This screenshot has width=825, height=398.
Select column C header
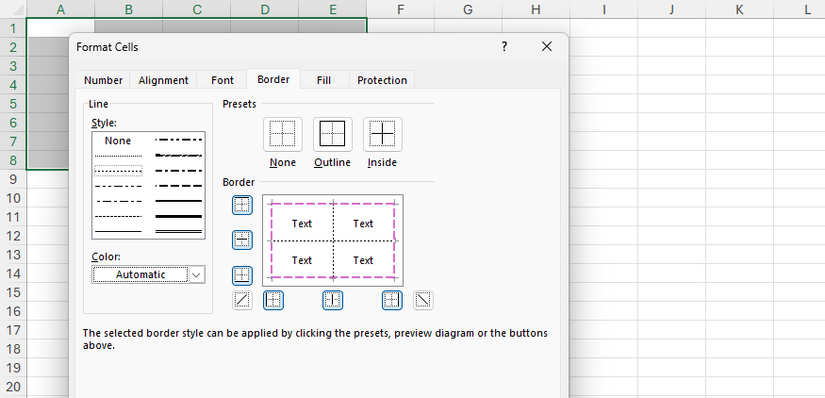pyautogui.click(x=197, y=9)
